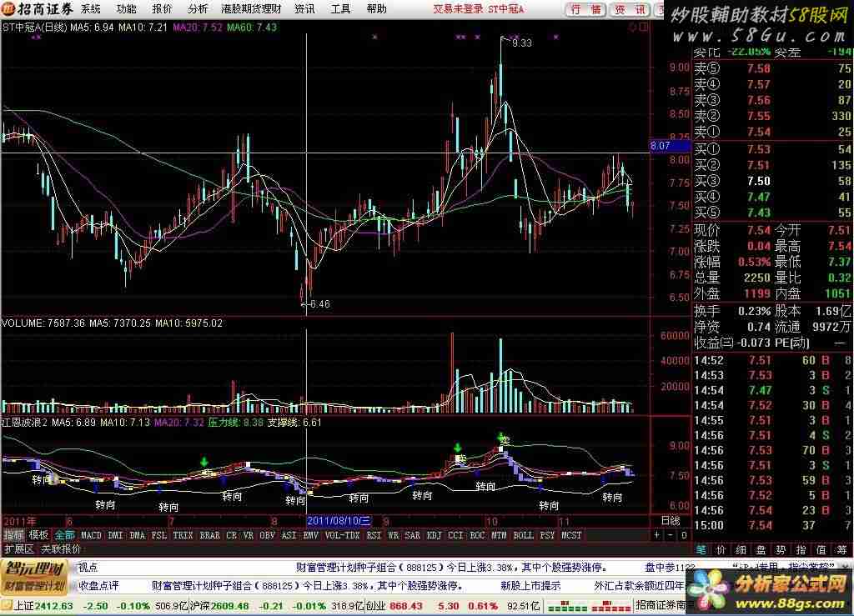Select the 值 tab in the quote panel
Image resolution: width=854 pixels, height=616 pixels.
coord(821,549)
